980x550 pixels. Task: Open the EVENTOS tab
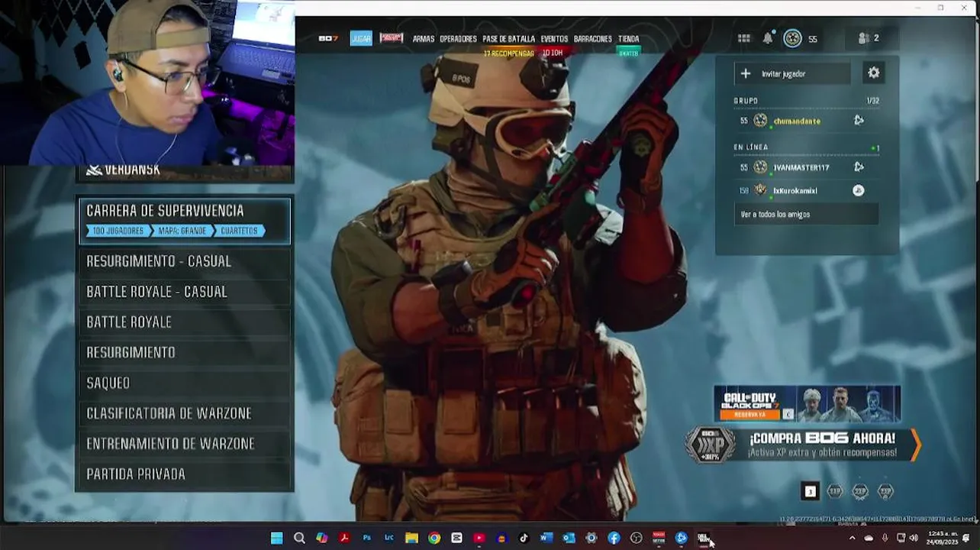click(554, 39)
